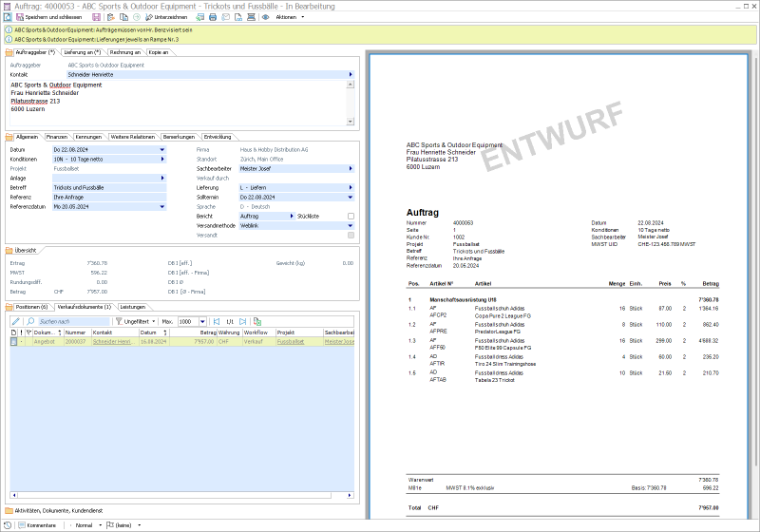The height and width of the screenshot is (532, 760).
Task: Open the Weitere Relationen tab
Action: tap(133, 137)
